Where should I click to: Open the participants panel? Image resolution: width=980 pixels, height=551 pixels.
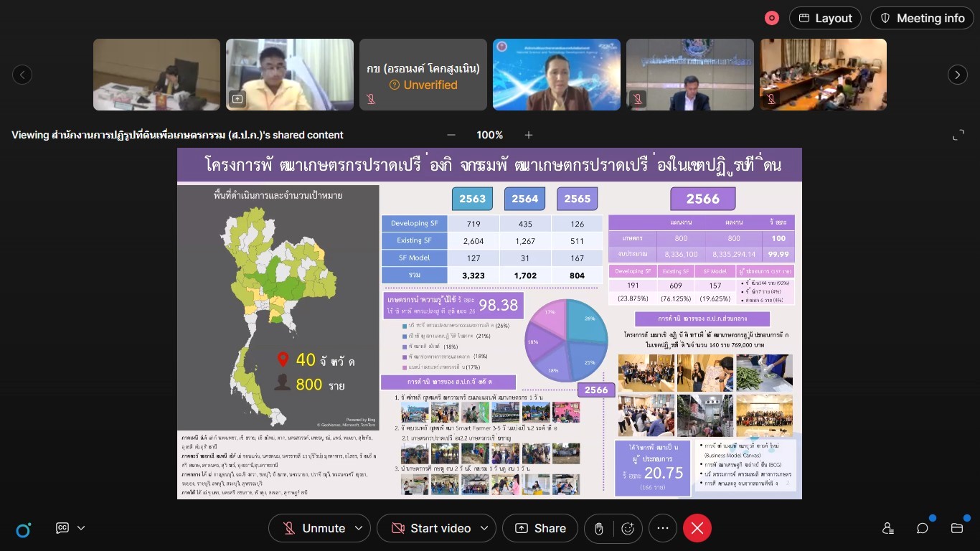click(x=888, y=528)
